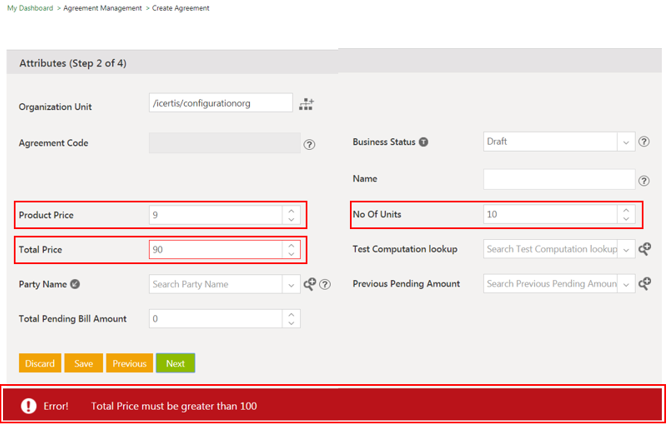The width and height of the screenshot is (669, 426).
Task: Open the Test Computation lookup search icon
Action: tap(645, 249)
